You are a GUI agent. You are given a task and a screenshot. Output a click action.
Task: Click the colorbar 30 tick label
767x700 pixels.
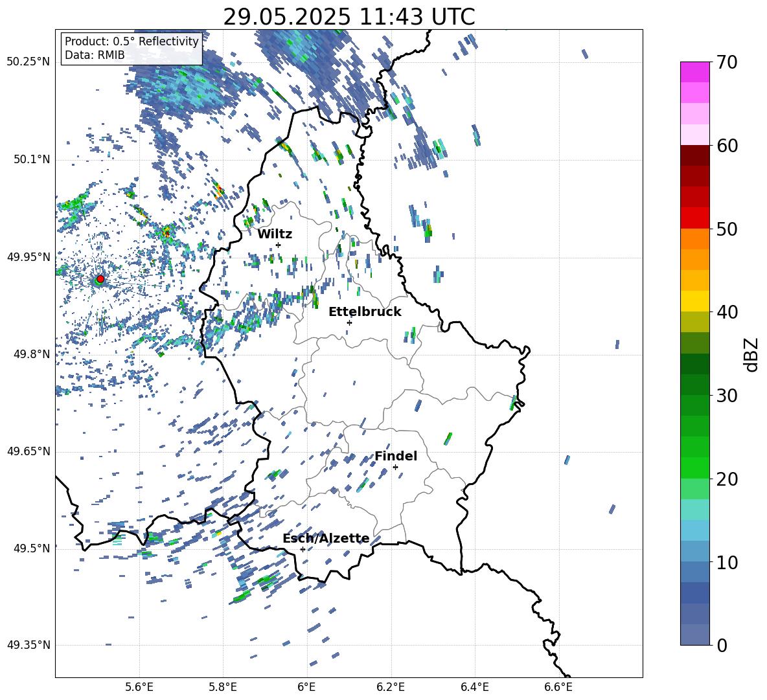pyautogui.click(x=727, y=396)
